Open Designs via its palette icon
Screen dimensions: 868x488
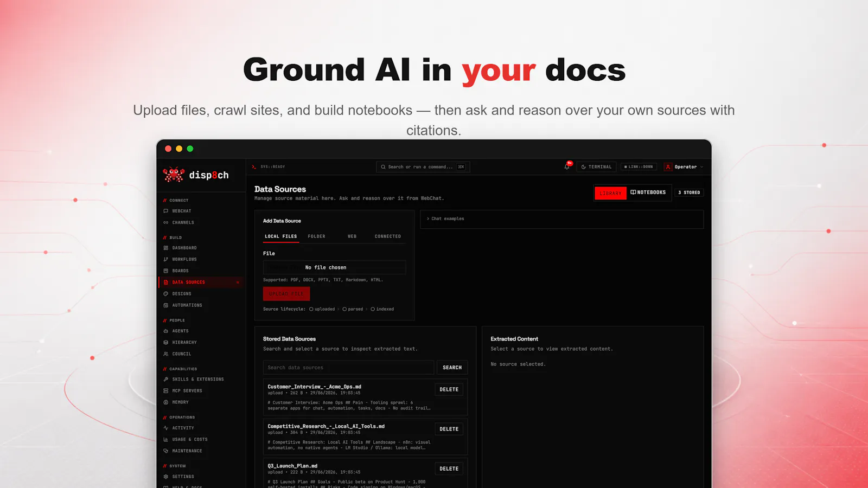pyautogui.click(x=166, y=293)
